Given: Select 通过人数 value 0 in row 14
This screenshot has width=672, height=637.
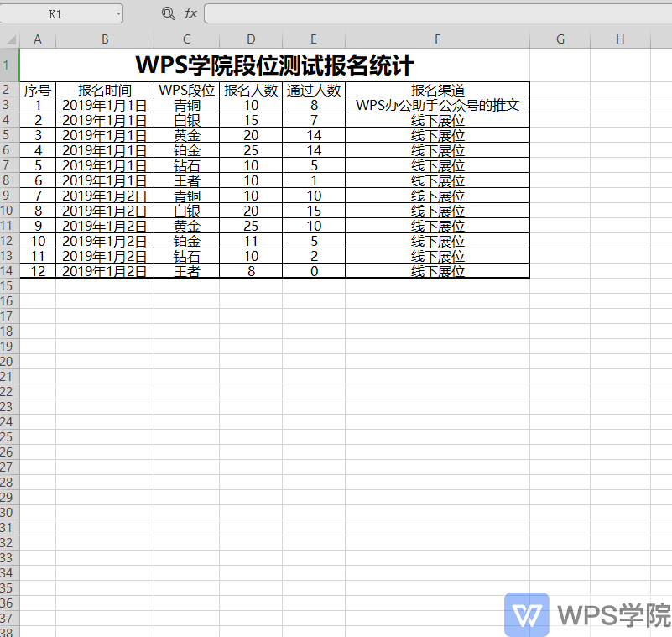Looking at the screenshot, I should click(x=314, y=271).
